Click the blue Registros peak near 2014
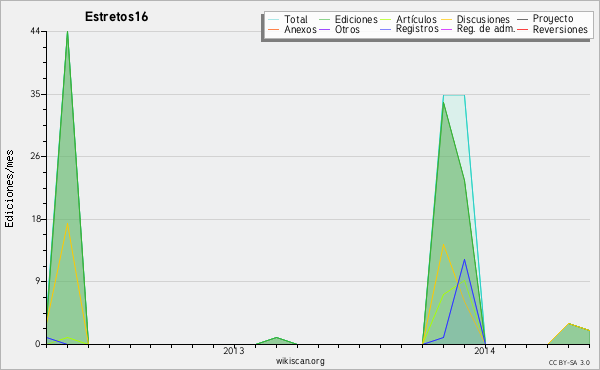 pos(465,260)
